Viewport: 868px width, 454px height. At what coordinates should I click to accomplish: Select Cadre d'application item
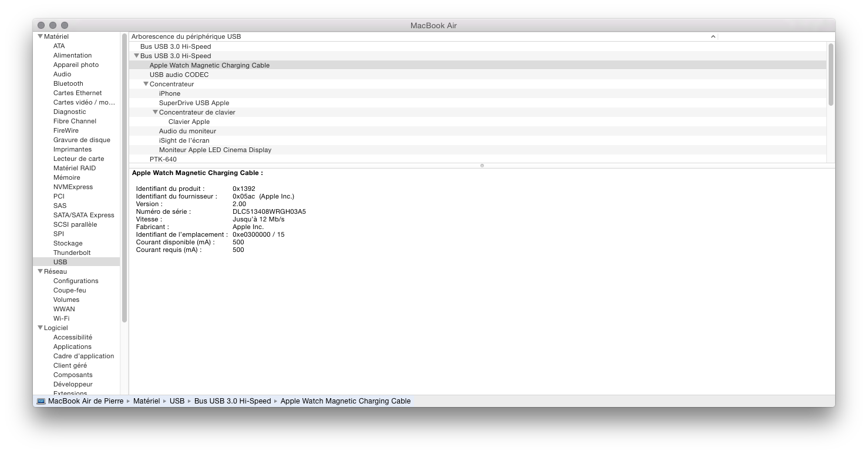tap(84, 356)
